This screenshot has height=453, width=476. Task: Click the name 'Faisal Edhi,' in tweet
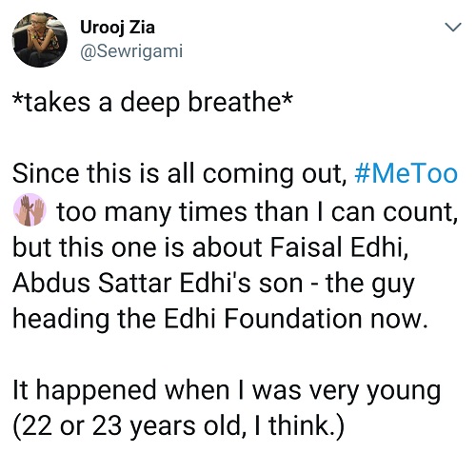[339, 247]
